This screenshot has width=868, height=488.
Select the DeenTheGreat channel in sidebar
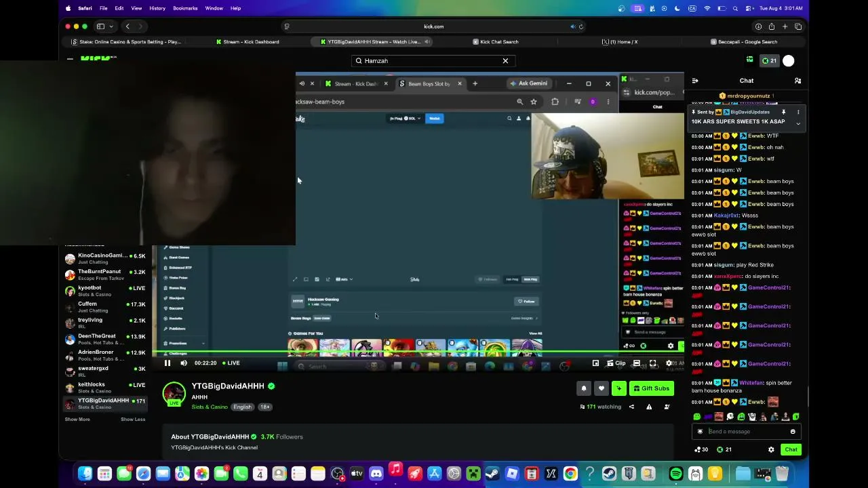point(105,340)
